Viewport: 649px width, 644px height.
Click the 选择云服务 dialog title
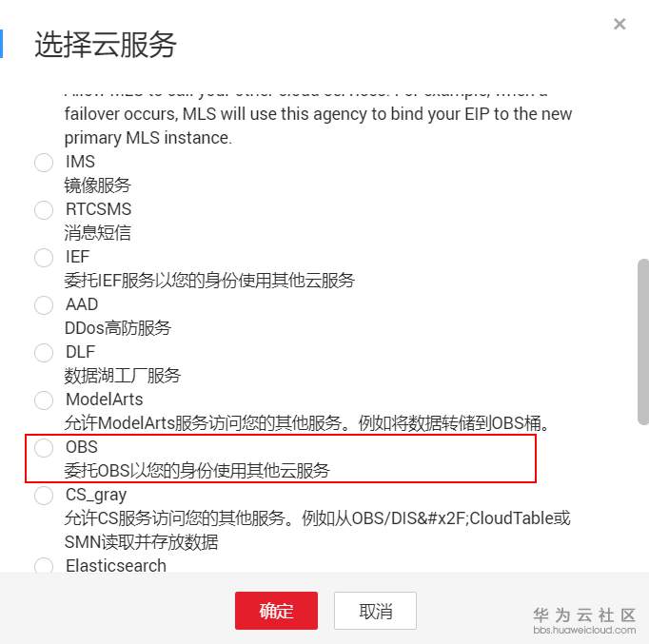tap(106, 45)
